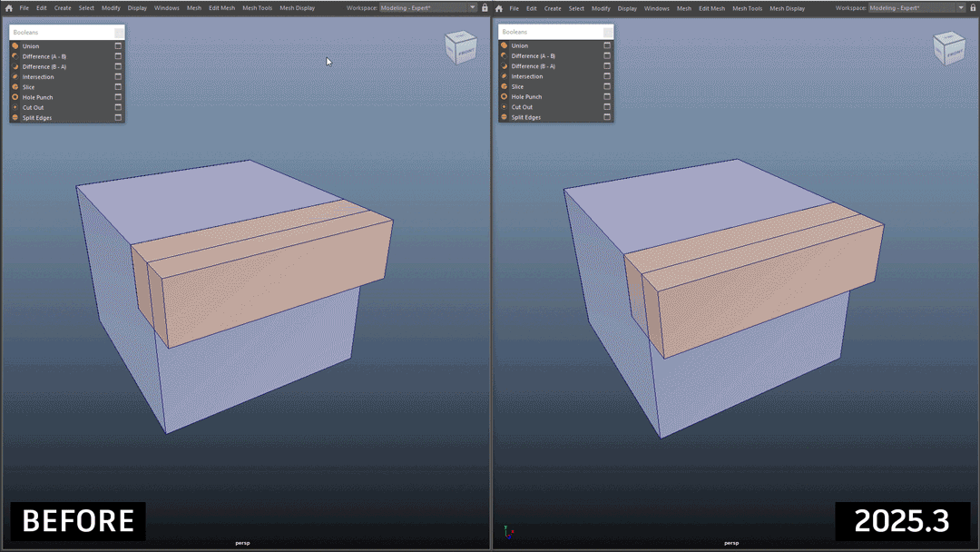Click the persp camera label in the left viewport
The width and height of the screenshot is (980, 552).
(x=241, y=543)
